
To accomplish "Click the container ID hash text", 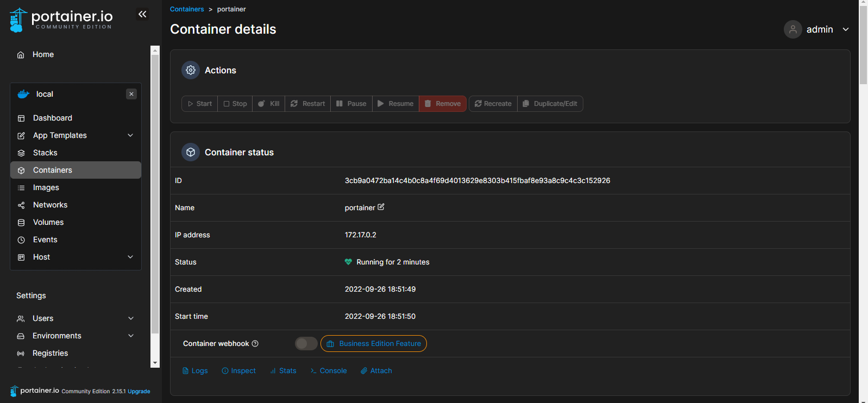I will click(477, 180).
